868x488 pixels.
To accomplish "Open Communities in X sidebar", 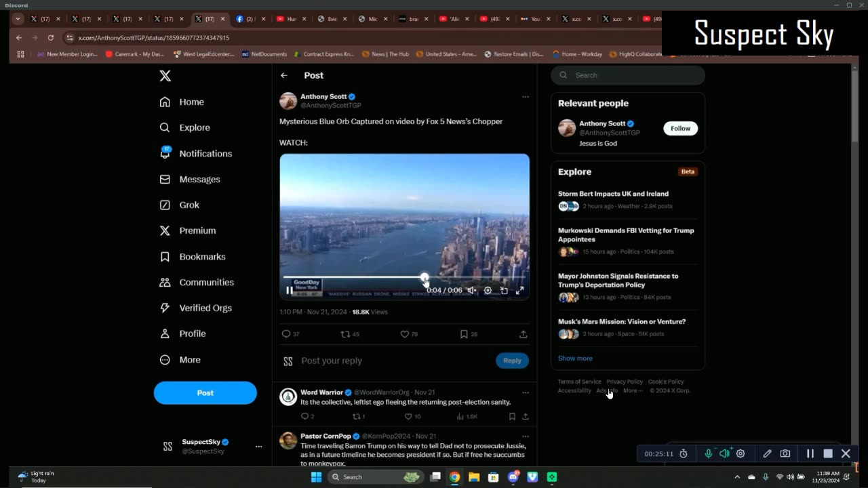I will tap(197, 282).
